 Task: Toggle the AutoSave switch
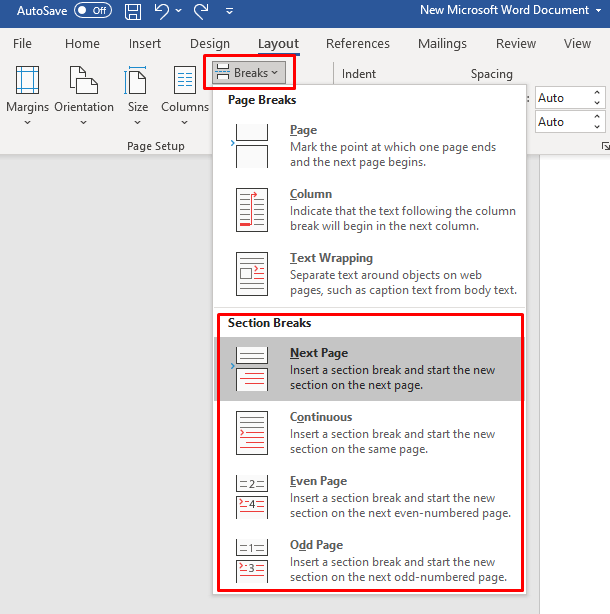[92, 11]
